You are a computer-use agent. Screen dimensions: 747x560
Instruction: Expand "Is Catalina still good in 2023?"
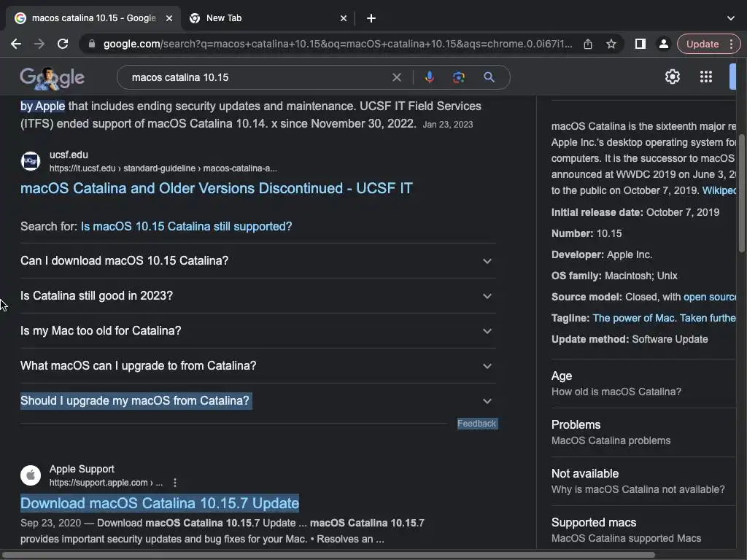point(487,296)
